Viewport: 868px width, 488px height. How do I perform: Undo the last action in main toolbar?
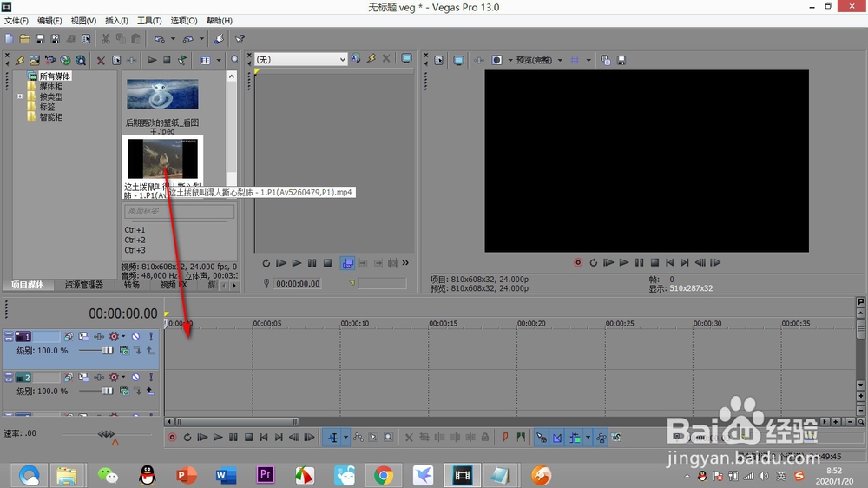point(160,39)
